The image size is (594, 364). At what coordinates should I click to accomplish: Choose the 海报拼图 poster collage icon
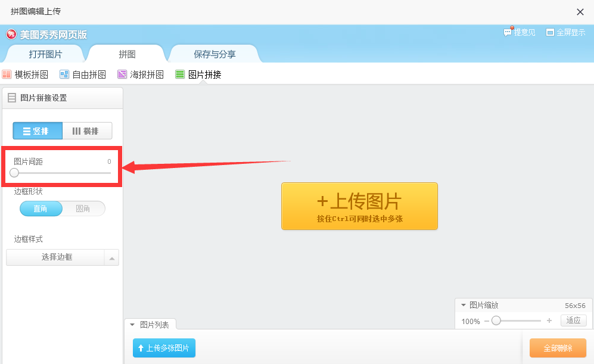coord(122,74)
